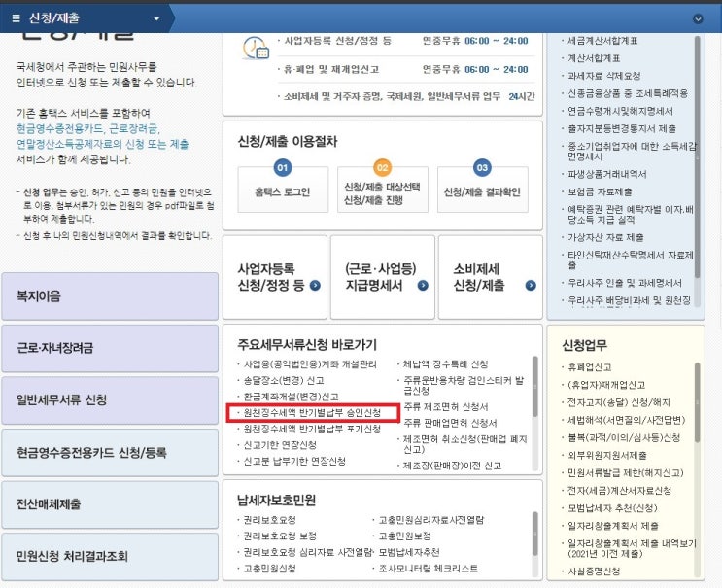Click scrollbar in 주요세무서류신청 바로가기 panel
The width and height of the screenshot is (722, 588).
click(535, 387)
